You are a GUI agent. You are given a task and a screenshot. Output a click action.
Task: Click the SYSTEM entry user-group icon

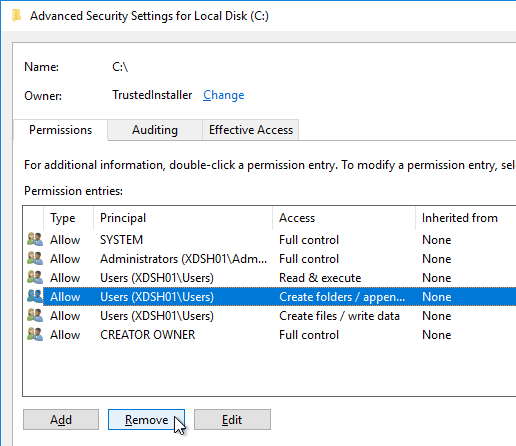click(35, 239)
